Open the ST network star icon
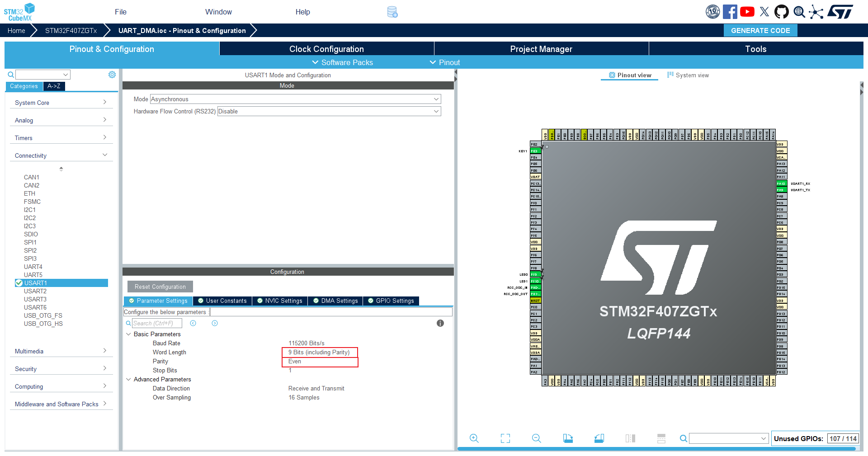 click(816, 12)
